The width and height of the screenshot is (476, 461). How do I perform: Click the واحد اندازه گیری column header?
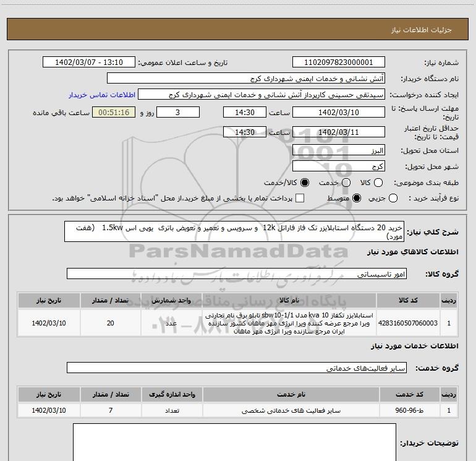click(x=172, y=394)
